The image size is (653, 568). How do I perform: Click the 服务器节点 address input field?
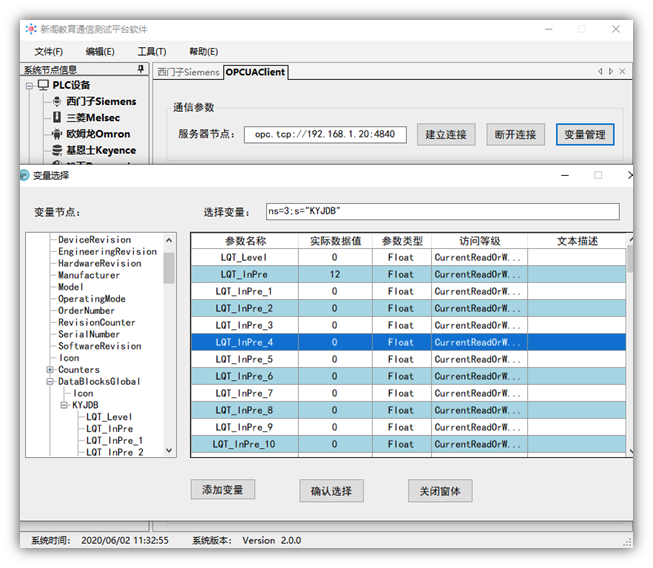[x=325, y=135]
